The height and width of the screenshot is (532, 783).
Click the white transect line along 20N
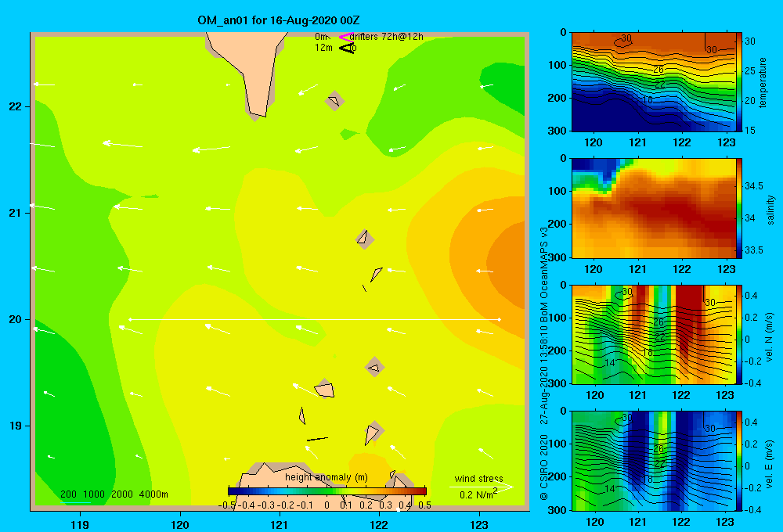[x=315, y=319]
